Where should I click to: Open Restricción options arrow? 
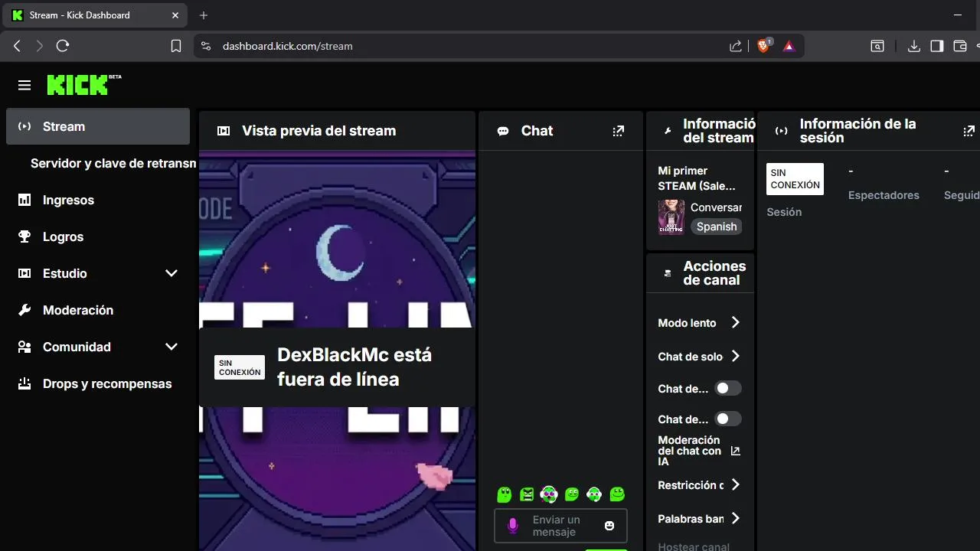coord(735,484)
